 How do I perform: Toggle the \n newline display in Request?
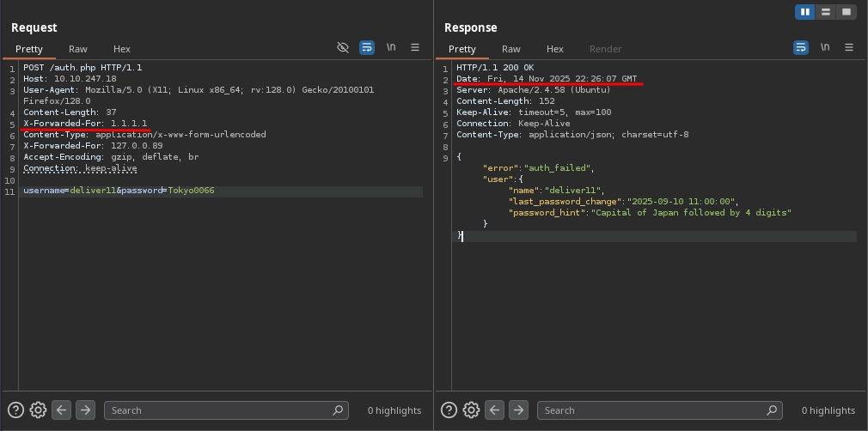pyautogui.click(x=391, y=48)
